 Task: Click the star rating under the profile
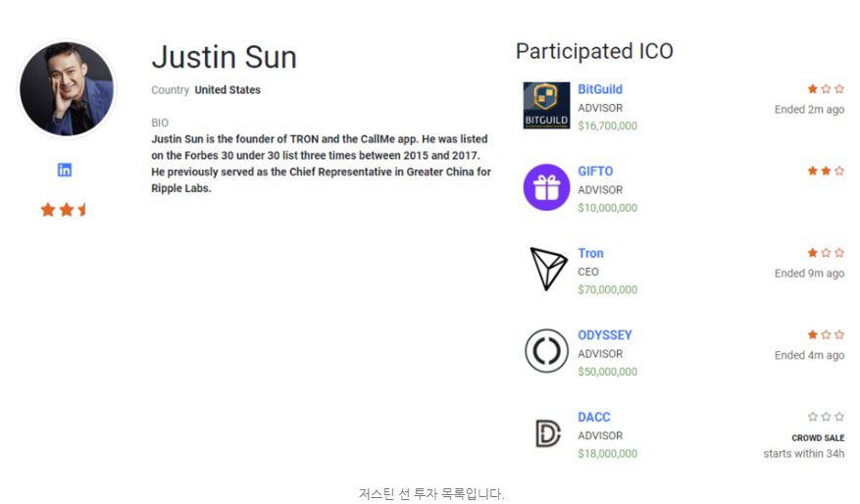click(64, 210)
